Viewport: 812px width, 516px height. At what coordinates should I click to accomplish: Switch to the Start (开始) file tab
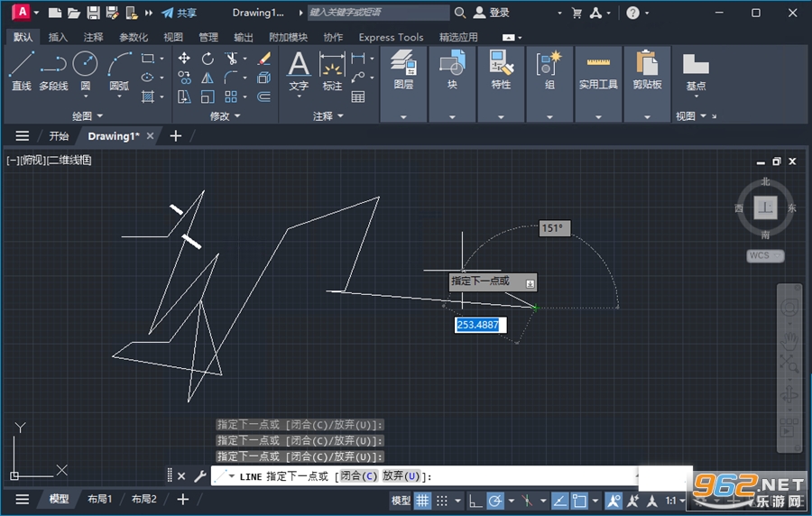(x=59, y=136)
